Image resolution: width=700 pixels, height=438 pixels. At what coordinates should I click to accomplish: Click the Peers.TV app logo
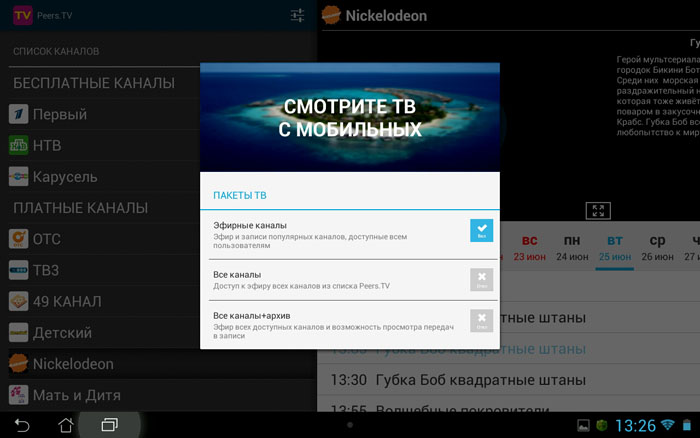tap(22, 16)
